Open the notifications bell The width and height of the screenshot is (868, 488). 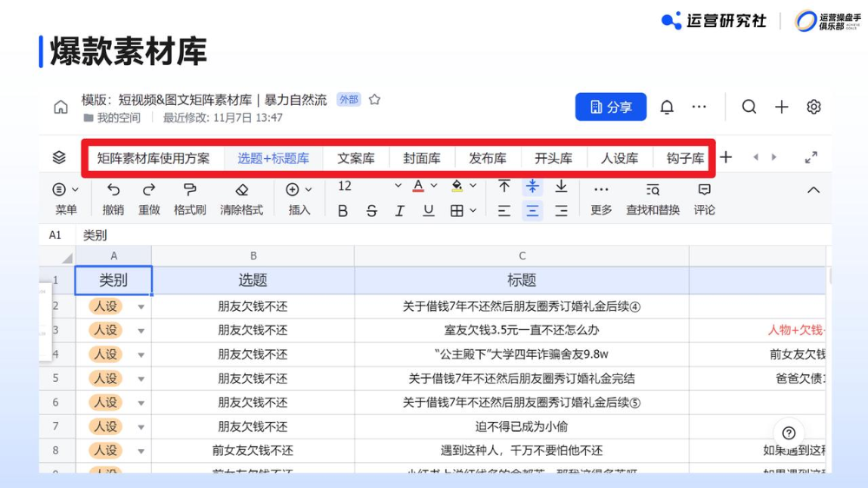(x=667, y=107)
